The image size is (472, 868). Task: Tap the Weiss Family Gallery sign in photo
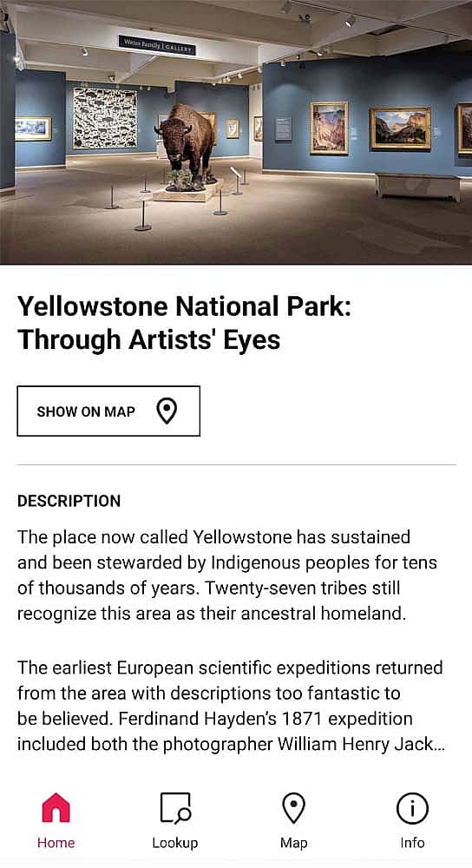click(157, 45)
